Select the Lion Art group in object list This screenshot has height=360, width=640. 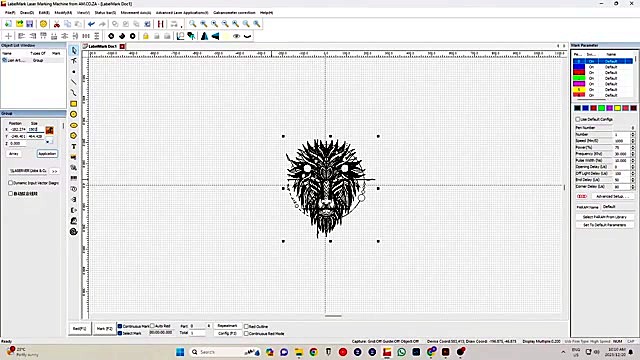point(33,60)
